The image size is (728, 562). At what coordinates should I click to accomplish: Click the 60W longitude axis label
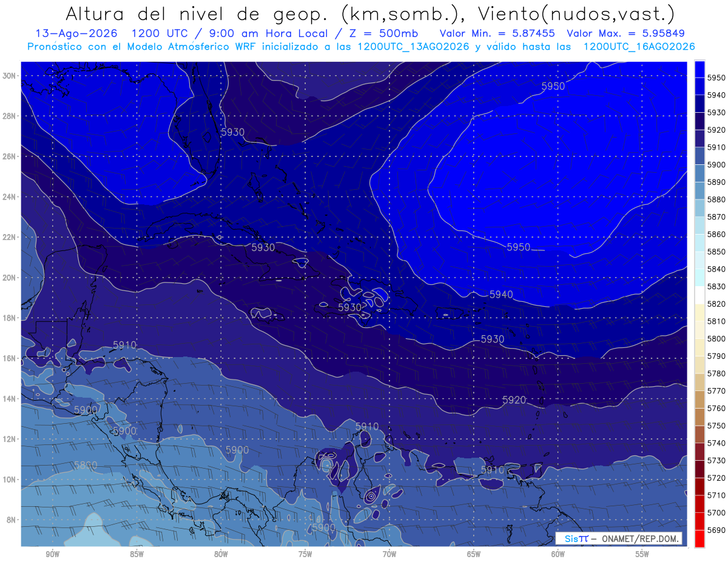point(558,554)
